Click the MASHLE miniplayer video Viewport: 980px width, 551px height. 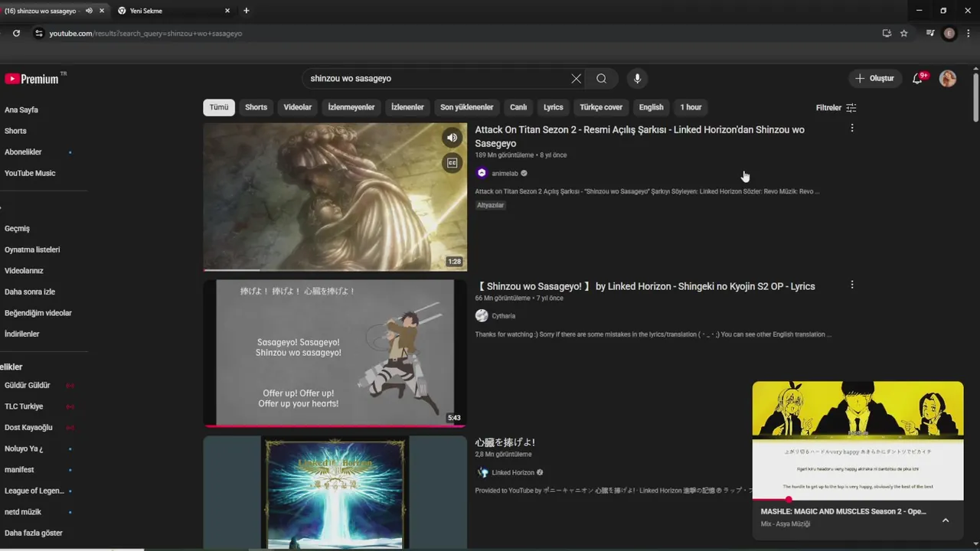point(857,440)
